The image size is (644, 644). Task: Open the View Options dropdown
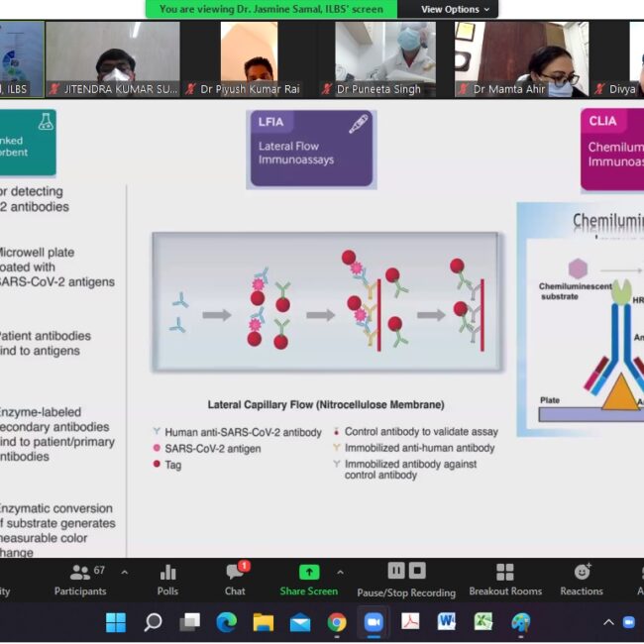[x=455, y=9]
